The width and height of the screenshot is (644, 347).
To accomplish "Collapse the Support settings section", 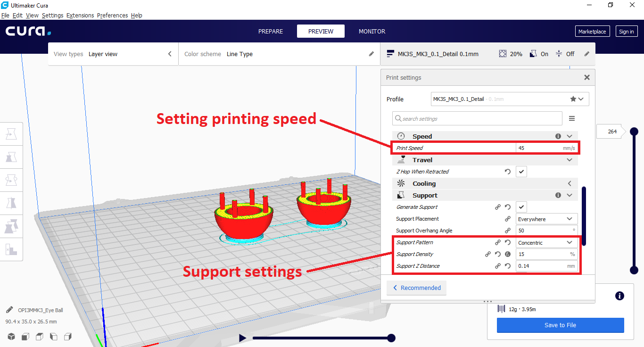I will [570, 195].
